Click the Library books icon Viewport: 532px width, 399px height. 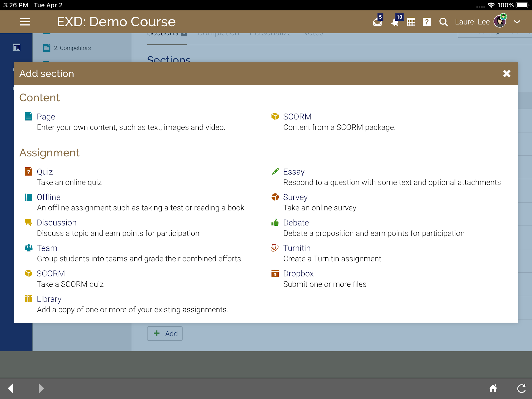(29, 299)
